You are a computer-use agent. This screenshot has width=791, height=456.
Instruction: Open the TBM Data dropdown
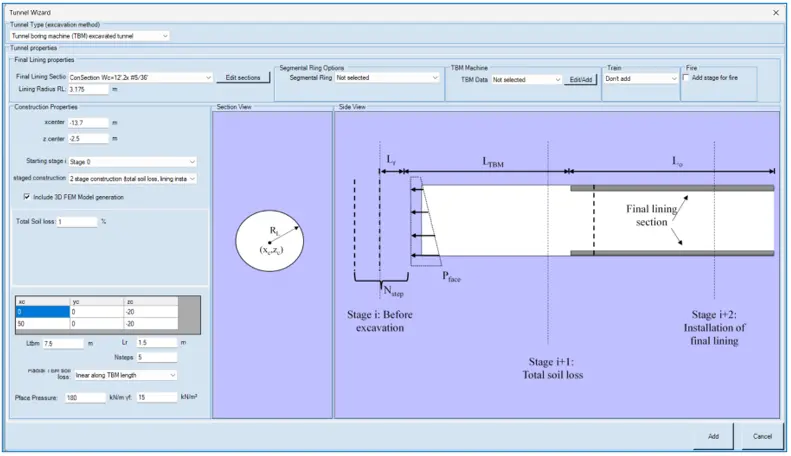coord(526,80)
